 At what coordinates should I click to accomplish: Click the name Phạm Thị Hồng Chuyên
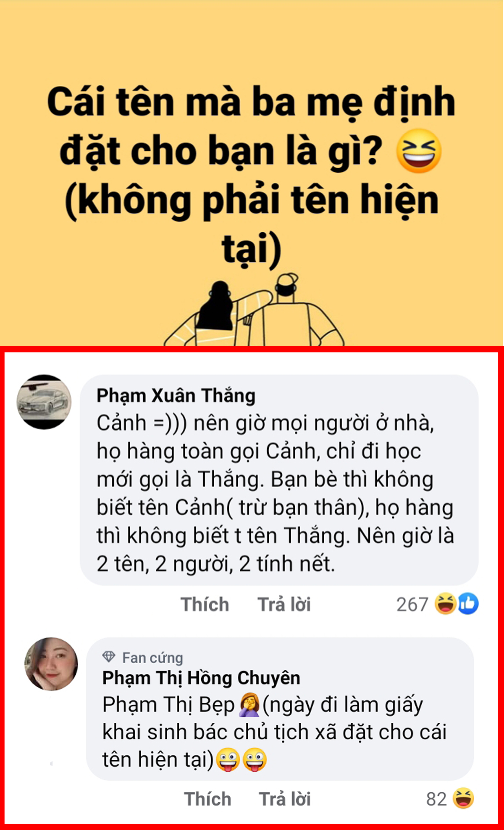click(x=201, y=678)
